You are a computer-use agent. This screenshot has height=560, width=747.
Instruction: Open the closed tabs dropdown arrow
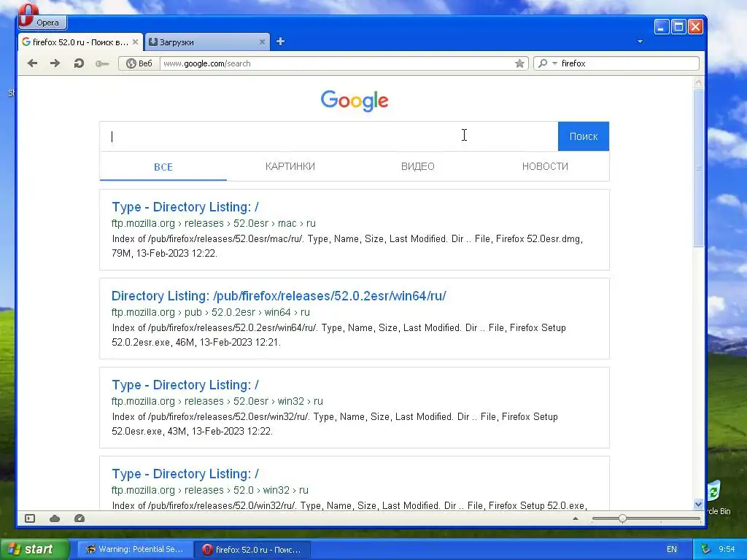640,42
